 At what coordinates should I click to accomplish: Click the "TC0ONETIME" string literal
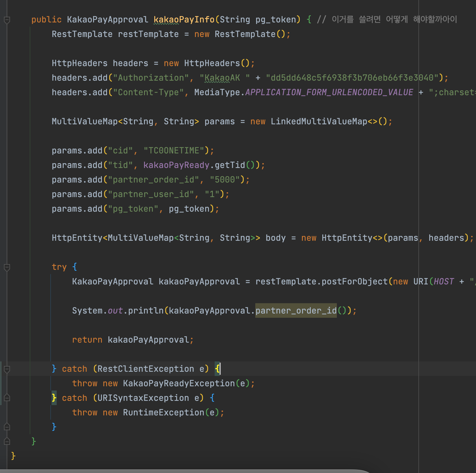[x=174, y=150]
